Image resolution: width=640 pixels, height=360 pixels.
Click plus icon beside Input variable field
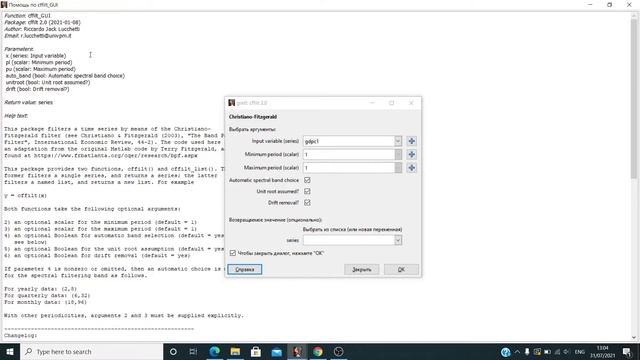[x=411, y=141]
